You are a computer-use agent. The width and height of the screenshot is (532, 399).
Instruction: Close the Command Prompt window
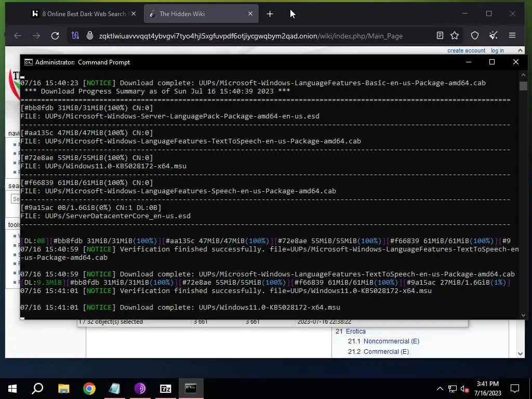[516, 62]
